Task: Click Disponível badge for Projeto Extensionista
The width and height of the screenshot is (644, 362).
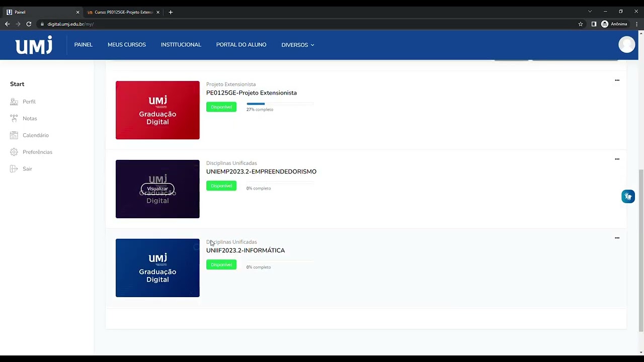Action: pyautogui.click(x=221, y=107)
